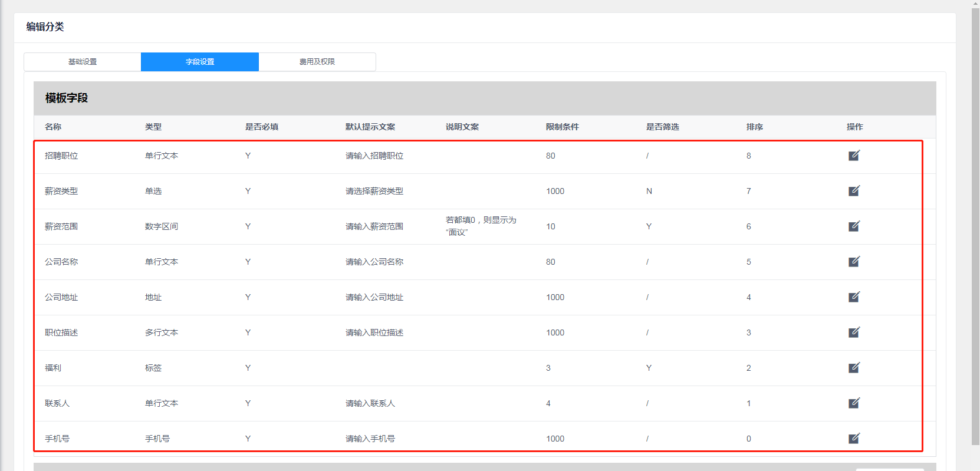Click the 请输入公司地址 placeholder text

pos(374,297)
